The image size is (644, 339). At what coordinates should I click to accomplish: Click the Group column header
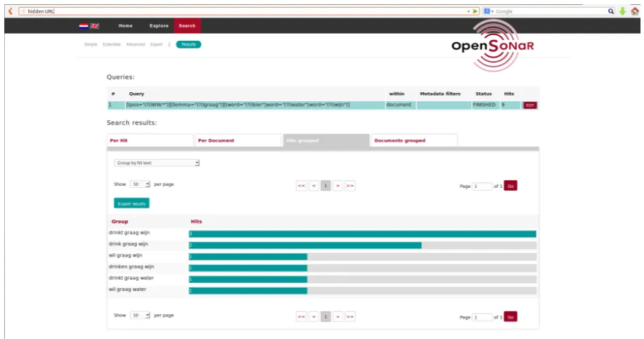119,222
